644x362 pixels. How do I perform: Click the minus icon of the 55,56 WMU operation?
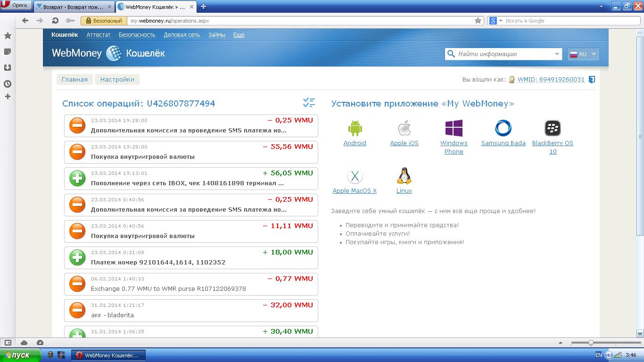pos(77,152)
